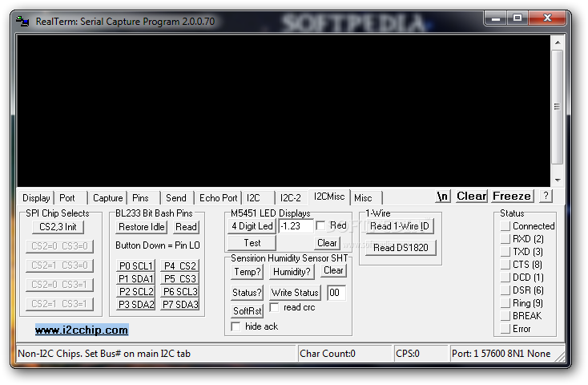Toggle the P6 SCL3 pin button
The height and width of the screenshot is (385, 588).
click(x=180, y=291)
